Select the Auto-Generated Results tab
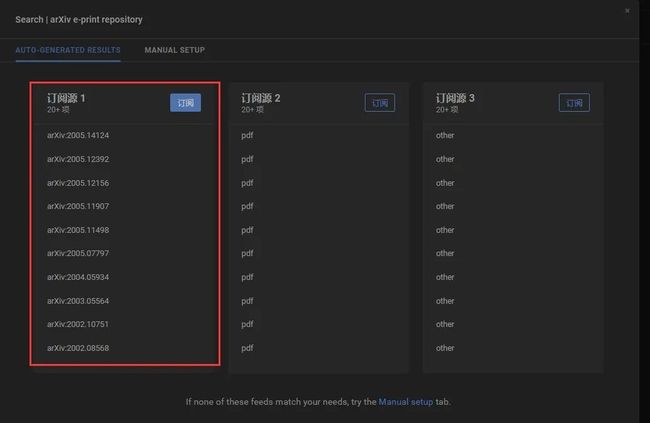Viewport: 650px width, 423px height. click(68, 50)
